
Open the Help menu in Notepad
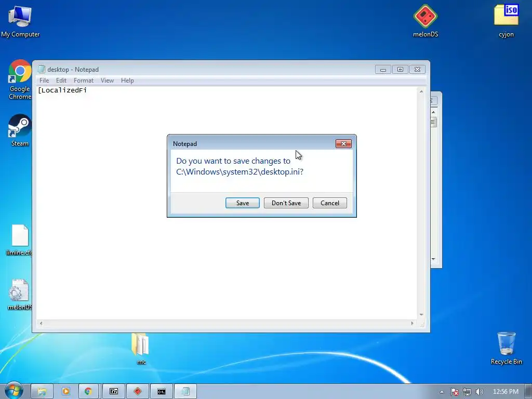pos(127,81)
